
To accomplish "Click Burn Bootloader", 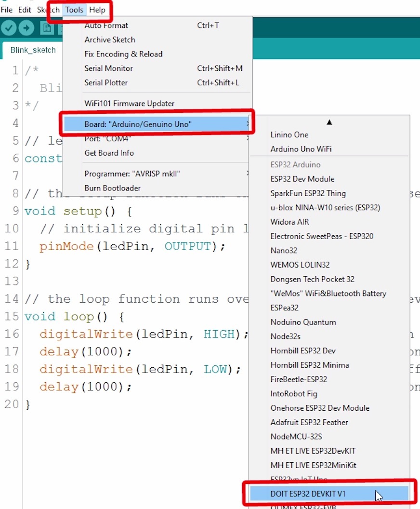I will tap(157, 188).
